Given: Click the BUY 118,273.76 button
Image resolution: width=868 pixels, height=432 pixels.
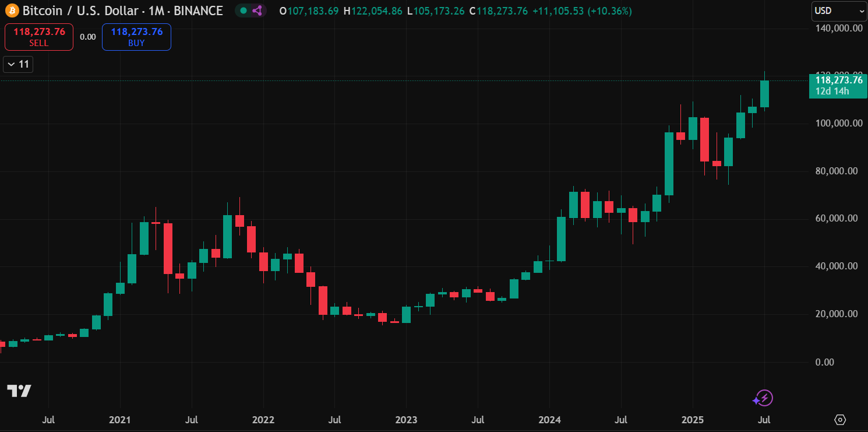Looking at the screenshot, I should click(136, 37).
